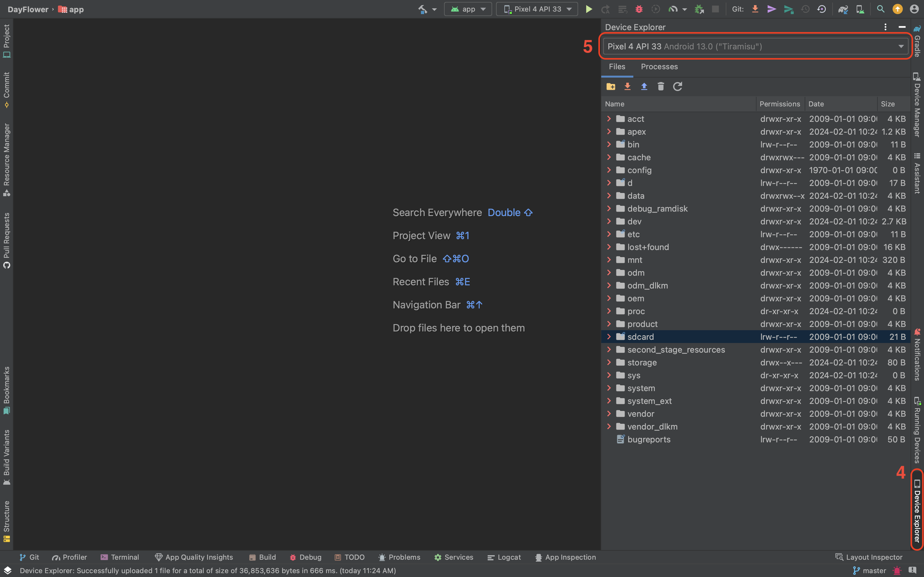
Task: Select the bugreports file row
Action: coord(649,439)
